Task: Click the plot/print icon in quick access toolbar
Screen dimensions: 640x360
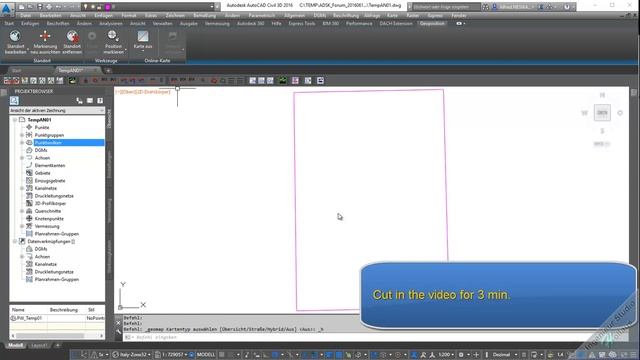Action: pos(49,7)
